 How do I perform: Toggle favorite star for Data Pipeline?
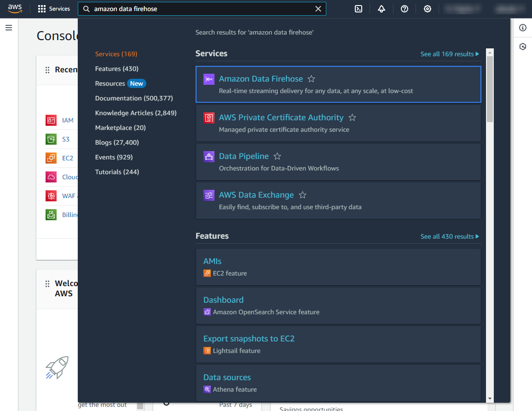click(x=277, y=156)
